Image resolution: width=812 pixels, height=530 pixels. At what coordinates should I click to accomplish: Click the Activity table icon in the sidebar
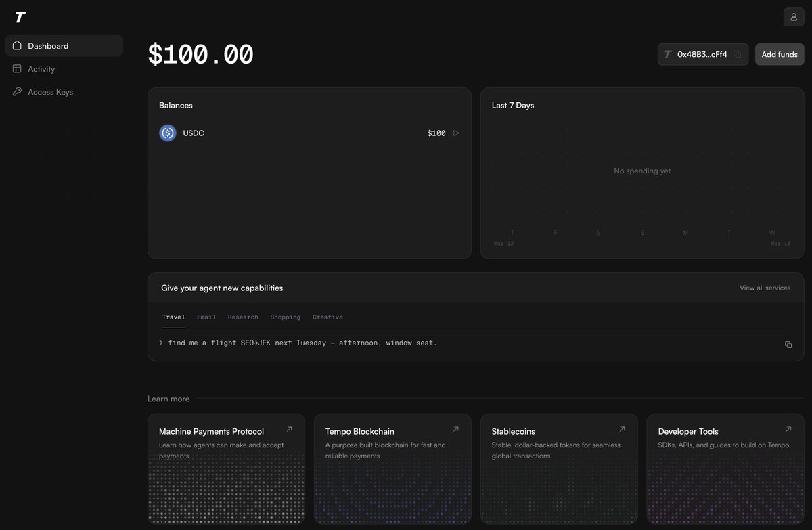17,68
